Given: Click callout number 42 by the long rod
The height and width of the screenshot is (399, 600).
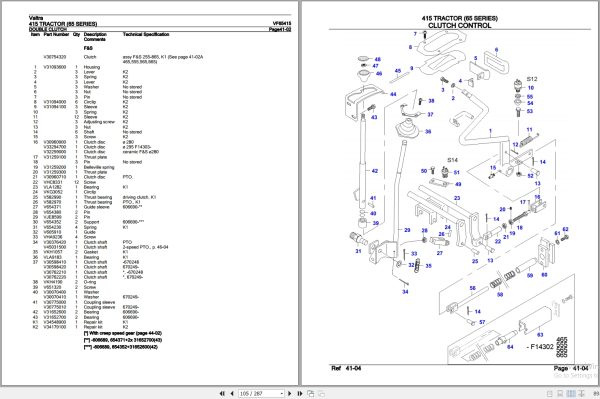Looking at the screenshot, I should 375,171.
